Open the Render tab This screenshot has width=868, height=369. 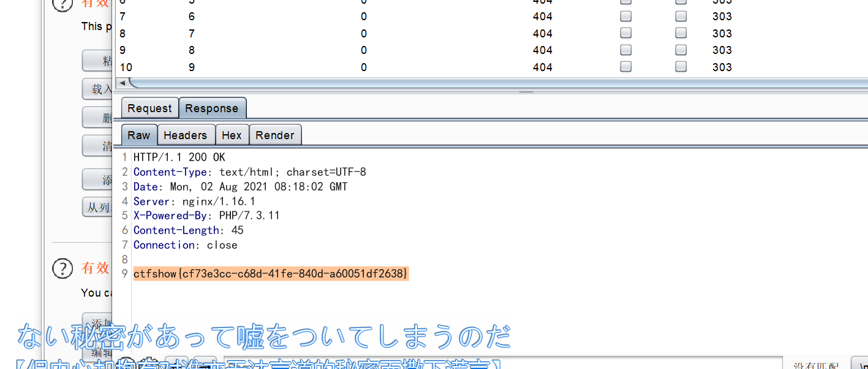pos(275,135)
